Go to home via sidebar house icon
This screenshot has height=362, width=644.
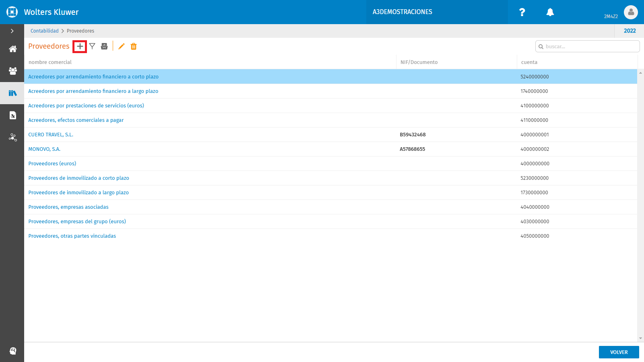(12, 49)
